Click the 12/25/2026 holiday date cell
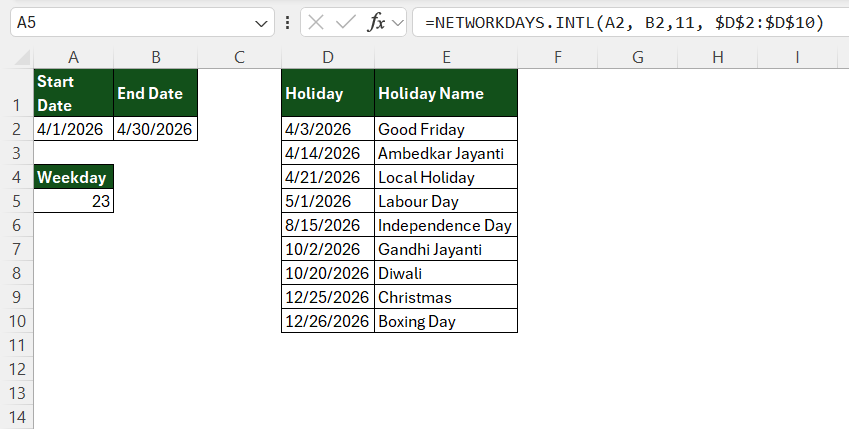Screen dimensions: 849x429 pos(328,297)
